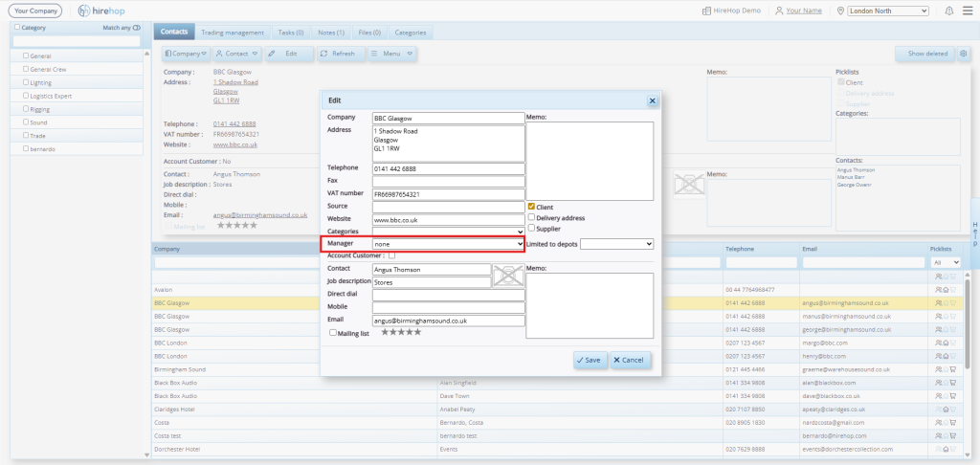Screen dimensions: 980x465
Task: Close the Edit dialog with the X
Action: tap(652, 100)
